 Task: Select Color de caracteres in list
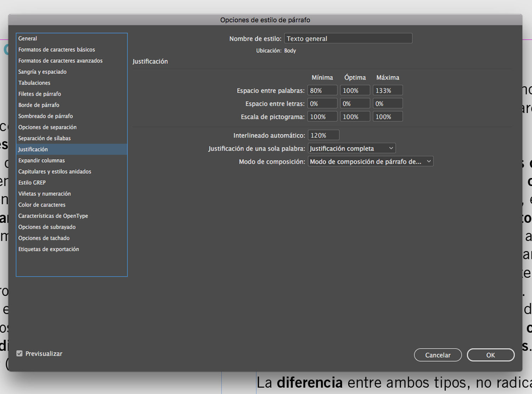(42, 205)
